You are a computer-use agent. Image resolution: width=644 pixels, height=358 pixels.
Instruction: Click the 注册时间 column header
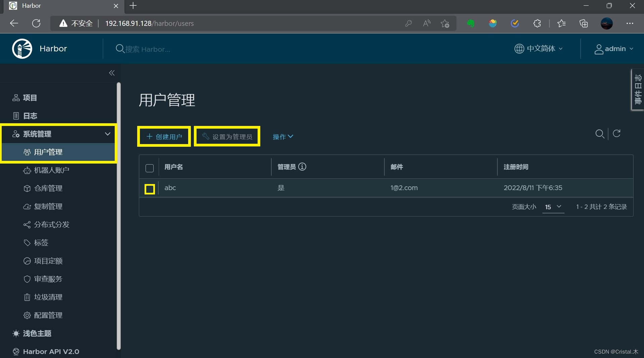(x=516, y=167)
